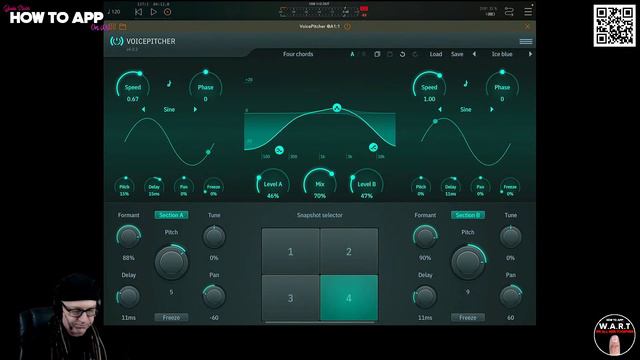This screenshot has height=360, width=640.
Task: Click right LFO Pan modulation knob
Action: click(480, 187)
